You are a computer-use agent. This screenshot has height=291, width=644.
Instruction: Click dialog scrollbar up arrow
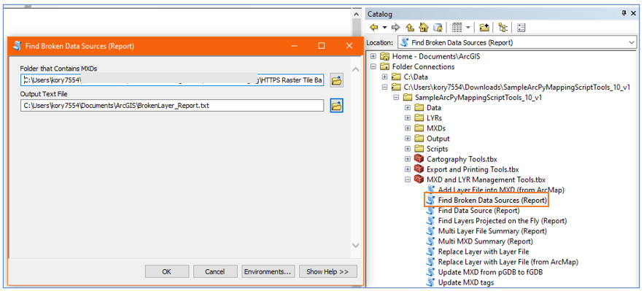point(356,70)
